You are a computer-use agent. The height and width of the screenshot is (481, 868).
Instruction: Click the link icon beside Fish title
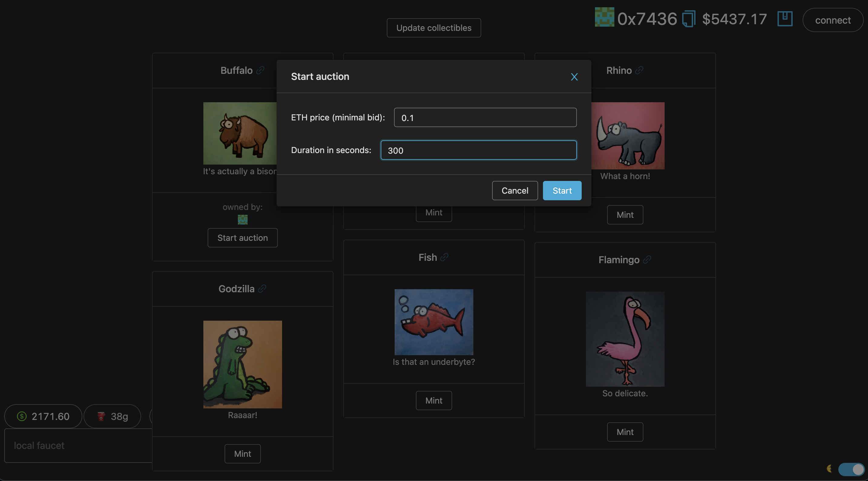(x=445, y=257)
